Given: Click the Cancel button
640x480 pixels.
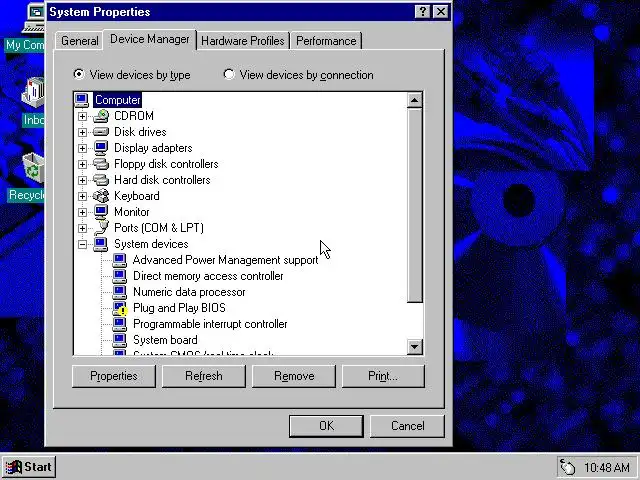Looking at the screenshot, I should [x=407, y=426].
